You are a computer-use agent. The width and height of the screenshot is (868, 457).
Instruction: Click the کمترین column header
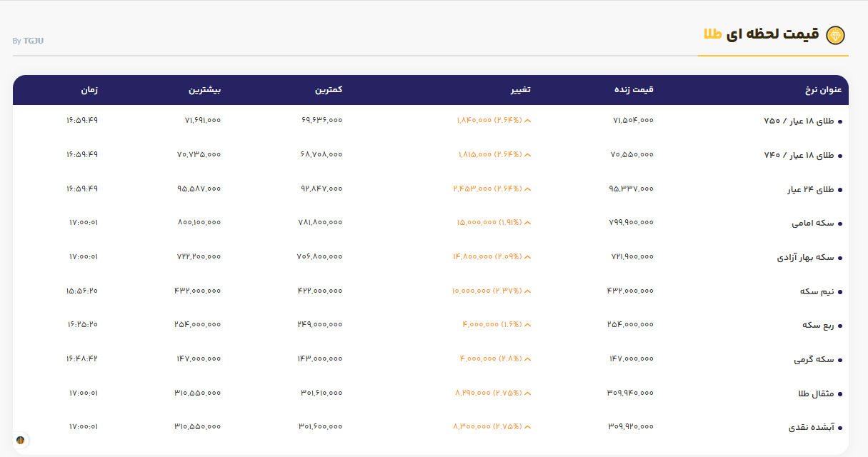pyautogui.click(x=329, y=90)
